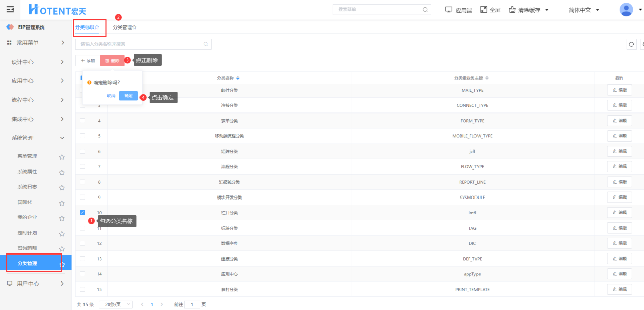Switch to the 分类管理 tab
644x310 pixels.
coord(124,27)
